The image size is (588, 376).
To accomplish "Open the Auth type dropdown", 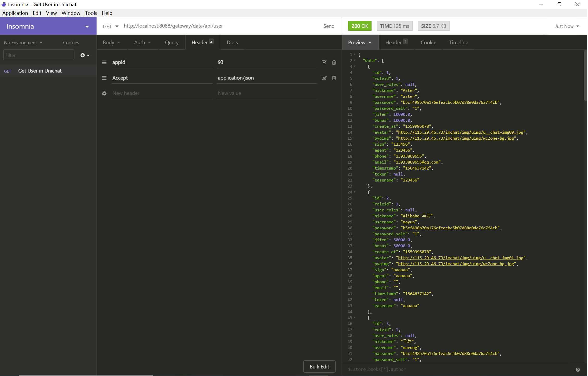I will coord(142,42).
